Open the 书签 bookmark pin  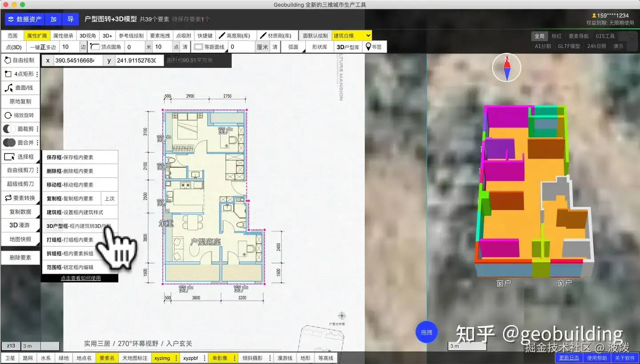[x=375, y=47]
